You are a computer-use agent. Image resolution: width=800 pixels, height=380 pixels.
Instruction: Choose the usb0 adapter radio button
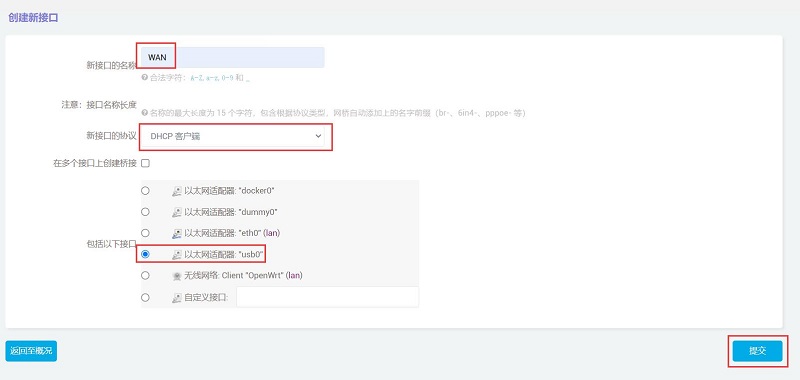click(145, 254)
